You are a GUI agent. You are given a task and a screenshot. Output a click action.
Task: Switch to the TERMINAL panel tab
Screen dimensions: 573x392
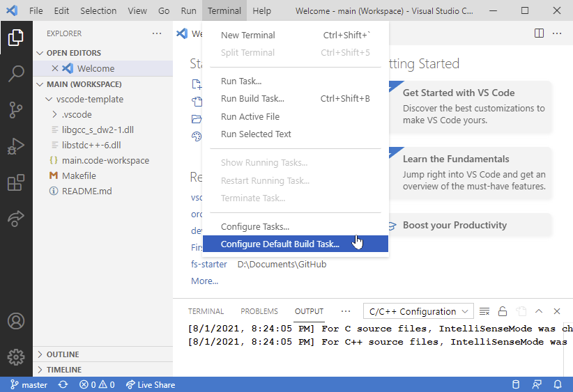(206, 311)
